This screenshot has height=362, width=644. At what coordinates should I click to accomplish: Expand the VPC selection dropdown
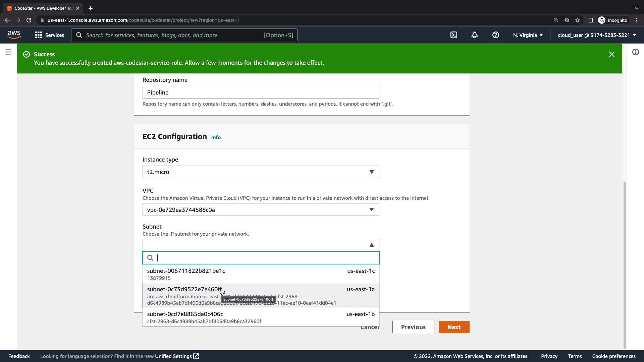pyautogui.click(x=261, y=210)
